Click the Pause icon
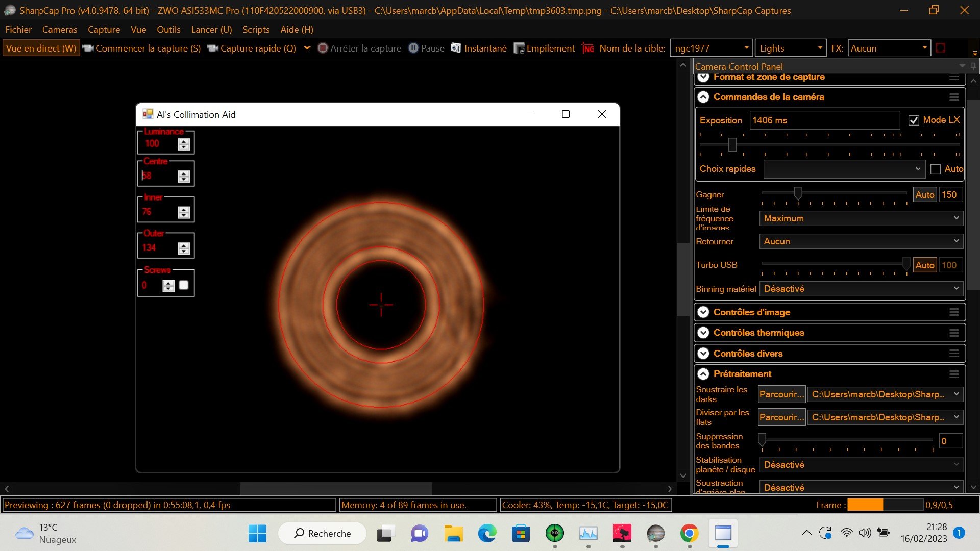This screenshot has height=551, width=980. tap(413, 48)
